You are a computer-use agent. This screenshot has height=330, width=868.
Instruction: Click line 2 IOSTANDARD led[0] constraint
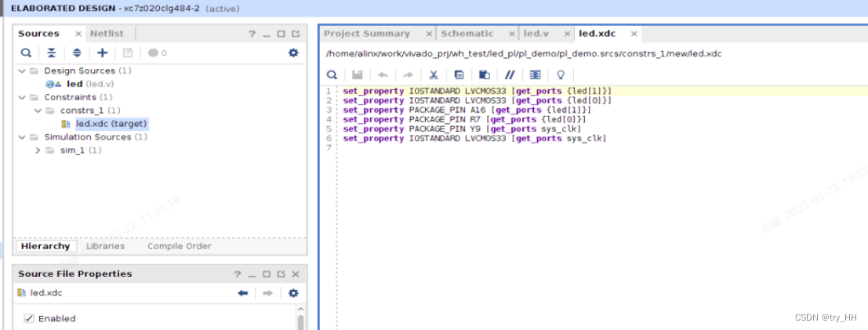478,100
